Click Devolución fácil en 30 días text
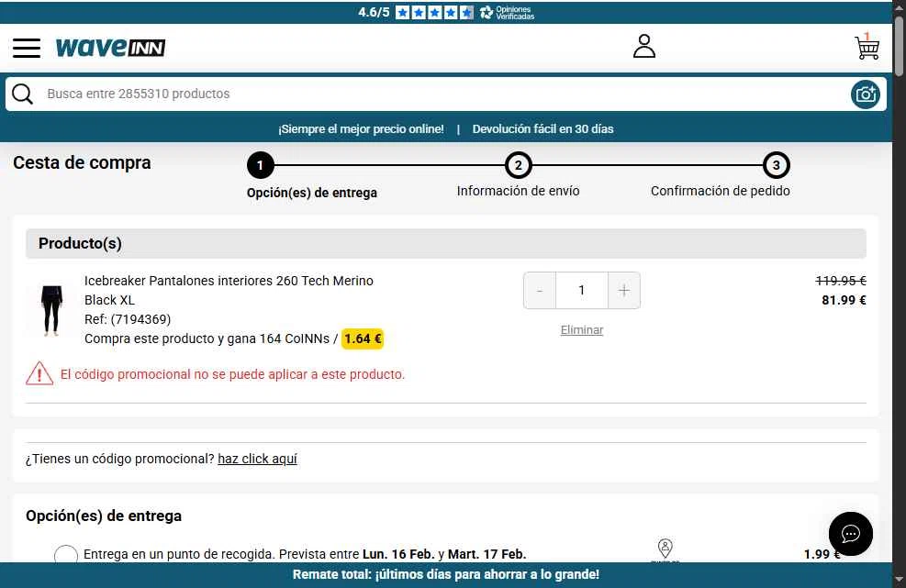This screenshot has height=588, width=906. (543, 128)
